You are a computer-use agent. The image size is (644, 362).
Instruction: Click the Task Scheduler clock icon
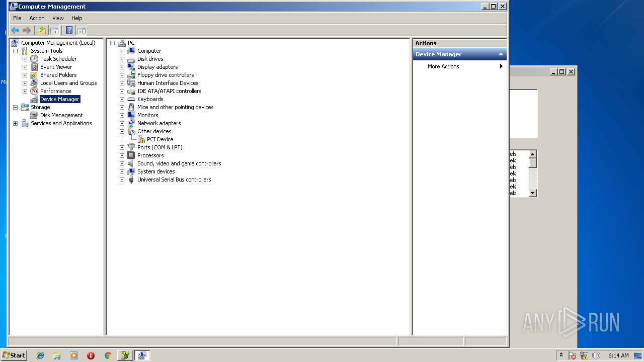click(34, 59)
